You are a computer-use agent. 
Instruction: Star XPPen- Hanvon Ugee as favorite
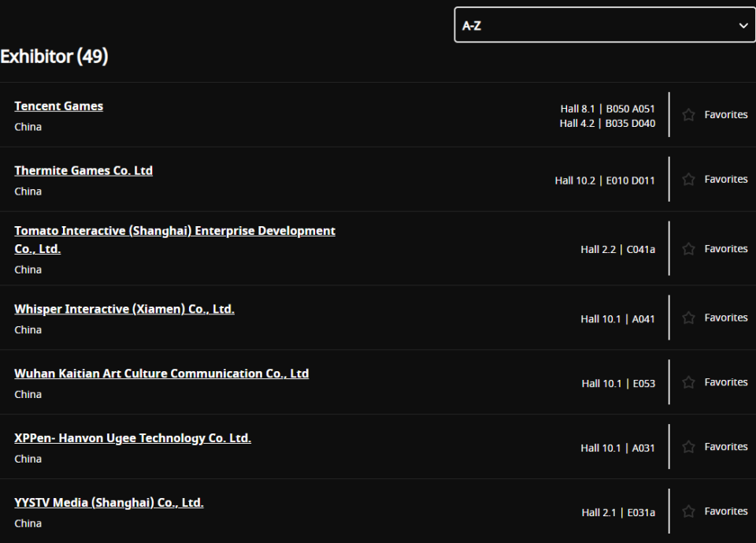coord(688,447)
